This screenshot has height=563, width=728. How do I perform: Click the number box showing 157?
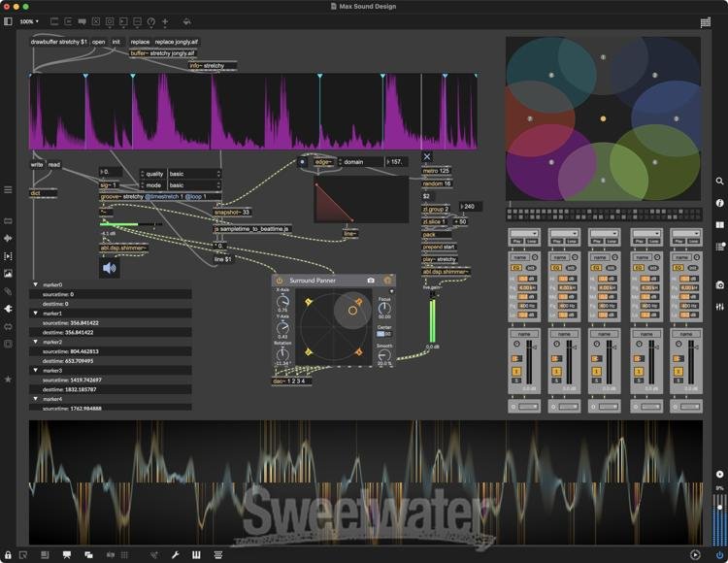click(397, 161)
